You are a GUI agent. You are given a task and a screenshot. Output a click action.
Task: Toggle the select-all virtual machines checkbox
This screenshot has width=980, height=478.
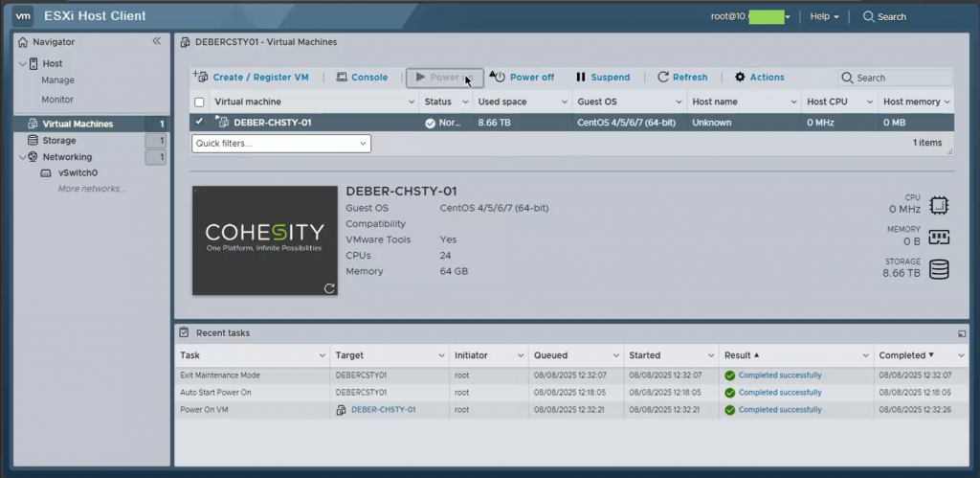tap(199, 102)
